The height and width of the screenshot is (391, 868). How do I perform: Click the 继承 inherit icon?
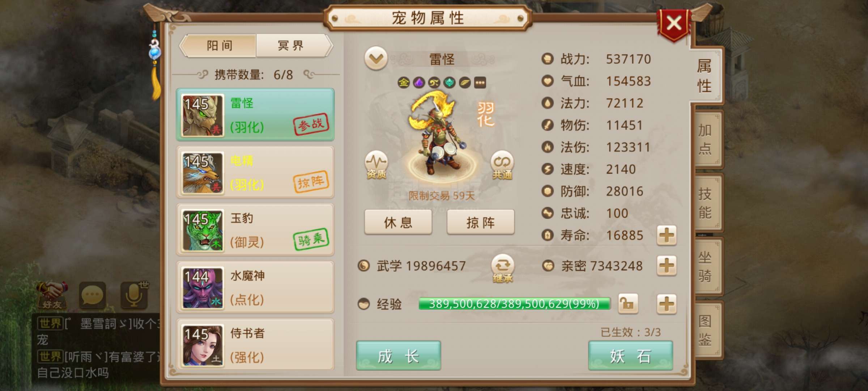[x=502, y=269]
